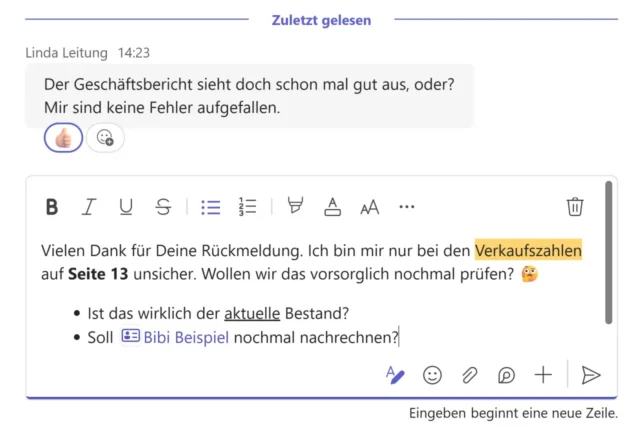Discard draft with trash icon
This screenshot has width=640, height=432.
(575, 206)
